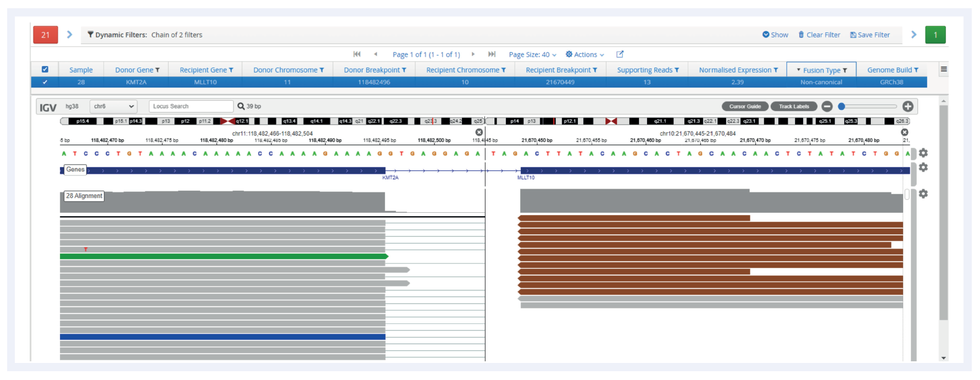Toggle the Track Labels button
The width and height of the screenshot is (980, 380).
(x=794, y=106)
